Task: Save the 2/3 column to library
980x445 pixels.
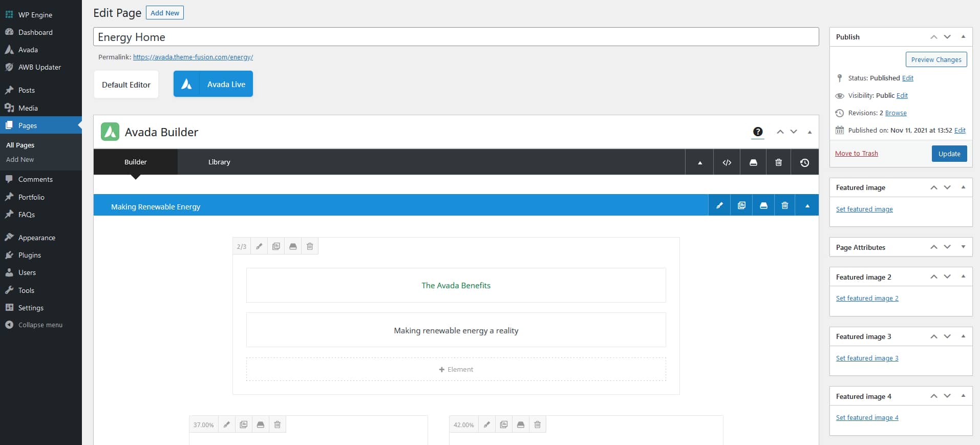Action: [x=293, y=246]
